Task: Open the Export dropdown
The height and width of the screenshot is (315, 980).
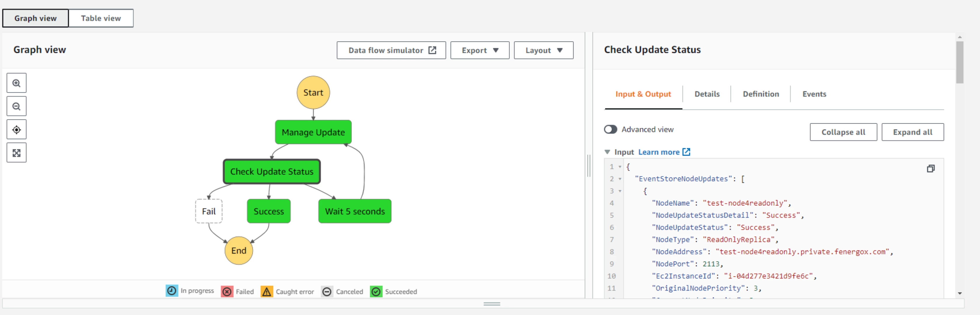Action: tap(479, 50)
